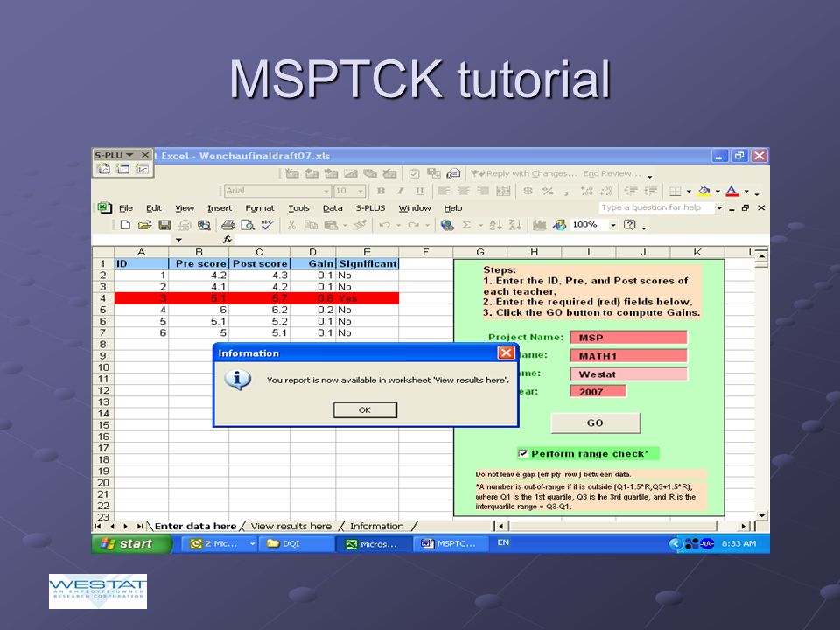Open the Name Box dropdown arrow
840x630 pixels.
pyautogui.click(x=178, y=240)
